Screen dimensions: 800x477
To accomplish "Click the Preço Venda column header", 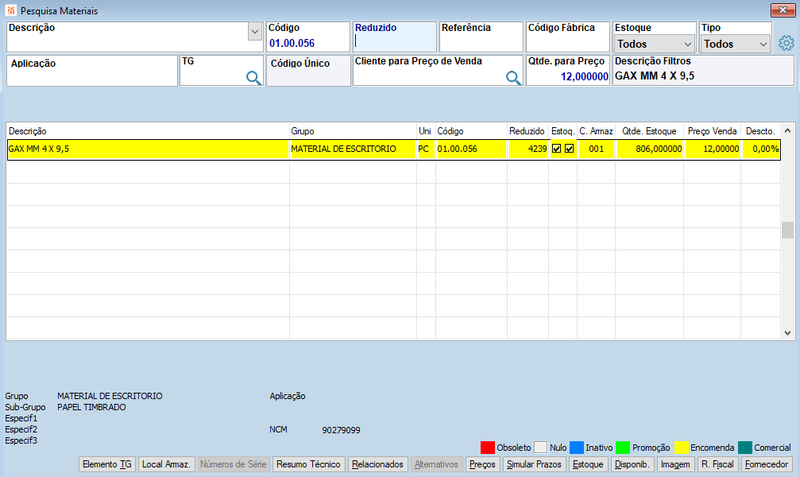I will click(x=712, y=131).
